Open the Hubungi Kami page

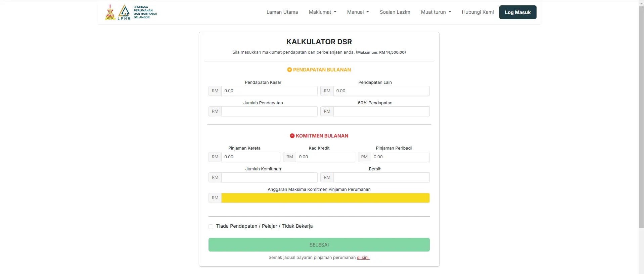tap(477, 12)
